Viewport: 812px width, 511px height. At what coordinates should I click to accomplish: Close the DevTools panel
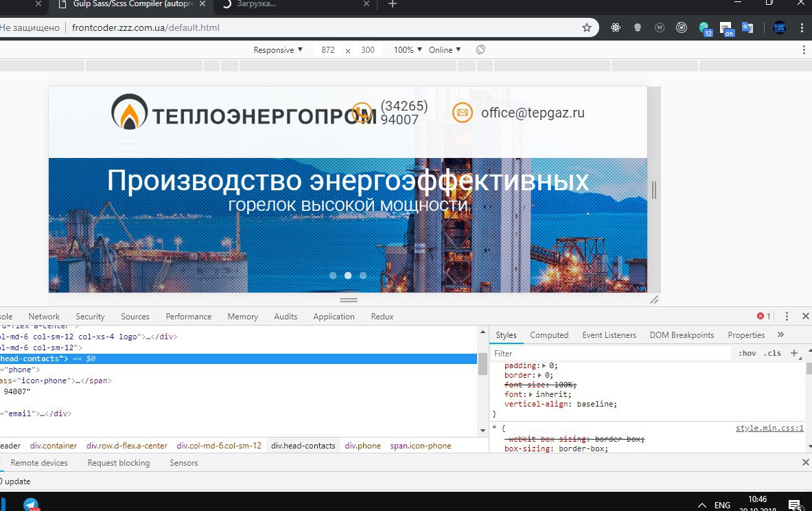(805, 316)
